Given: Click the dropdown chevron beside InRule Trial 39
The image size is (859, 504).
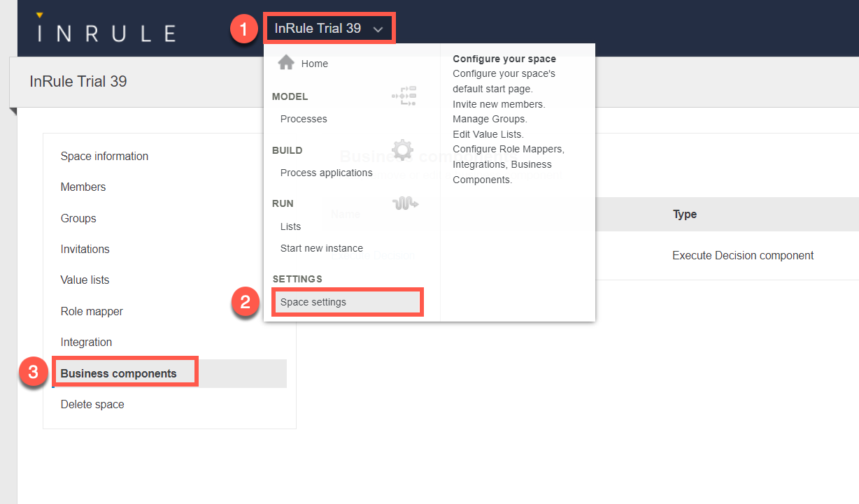Looking at the screenshot, I should pyautogui.click(x=378, y=29).
